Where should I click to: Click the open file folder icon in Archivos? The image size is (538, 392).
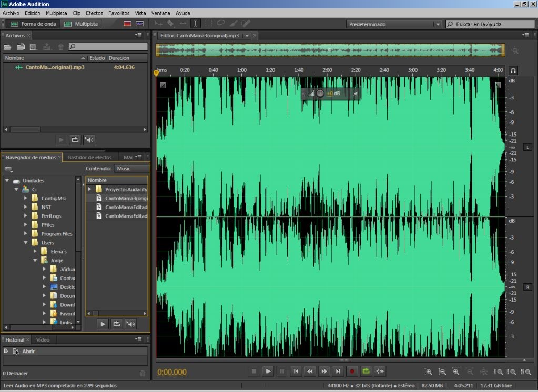click(x=7, y=47)
